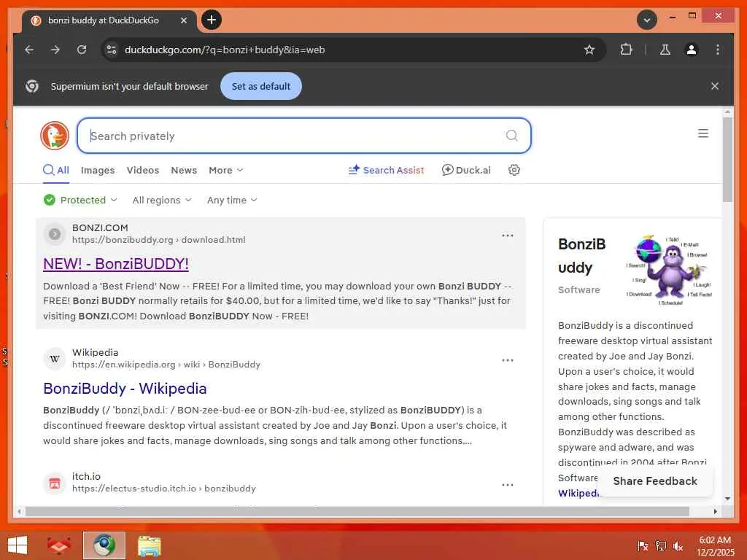The image size is (747, 560).
Task: Open the tab search dropdown arrow
Action: 646,20
